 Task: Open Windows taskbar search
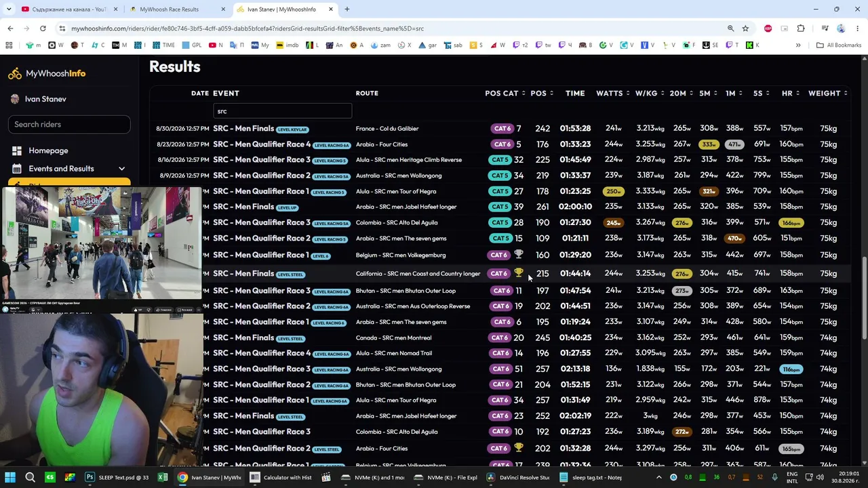coord(30,477)
